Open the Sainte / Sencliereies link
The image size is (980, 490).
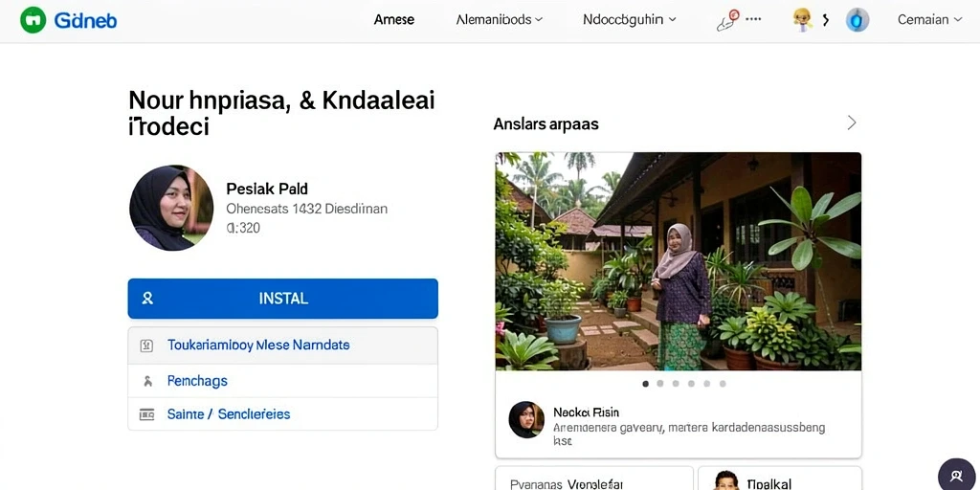point(229,413)
